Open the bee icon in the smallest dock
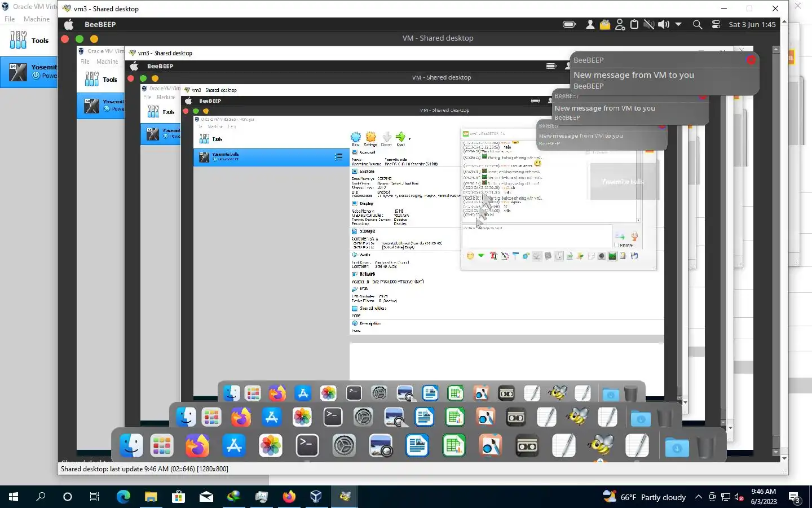 (558, 393)
